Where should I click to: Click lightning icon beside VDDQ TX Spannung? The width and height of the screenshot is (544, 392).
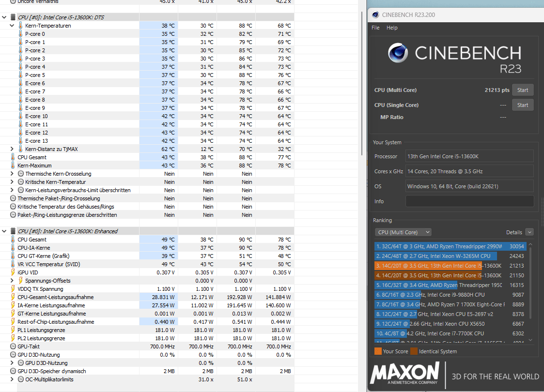(13, 289)
